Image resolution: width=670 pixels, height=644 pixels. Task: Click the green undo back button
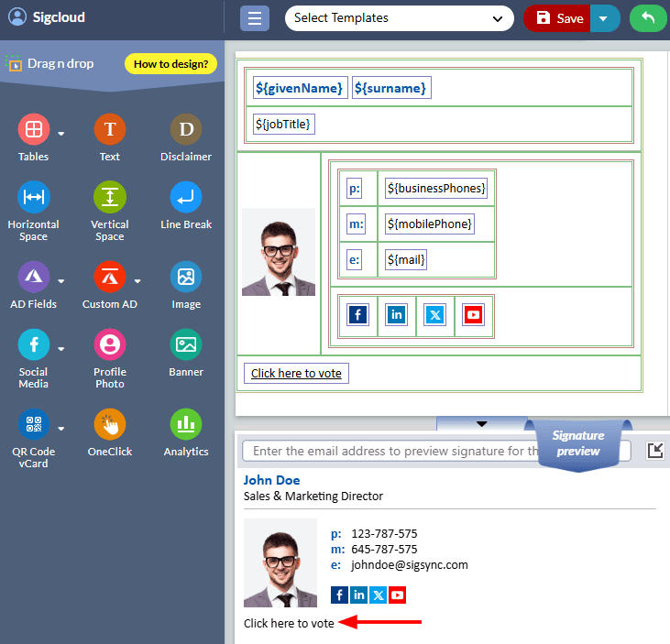pos(648,18)
